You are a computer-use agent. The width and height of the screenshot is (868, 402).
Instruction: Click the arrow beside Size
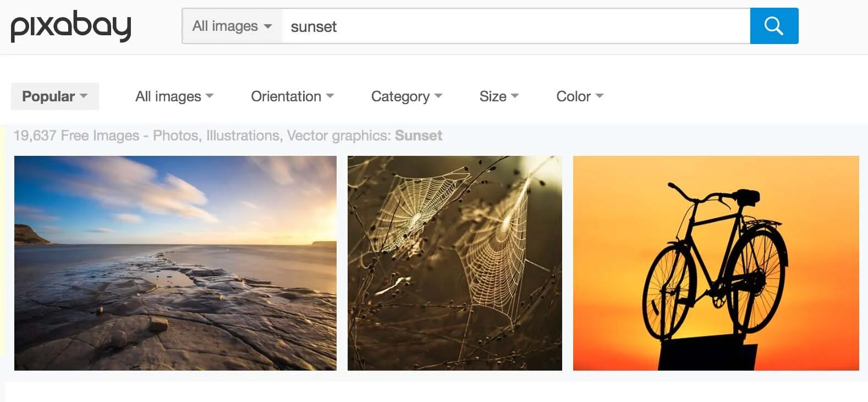pos(515,96)
